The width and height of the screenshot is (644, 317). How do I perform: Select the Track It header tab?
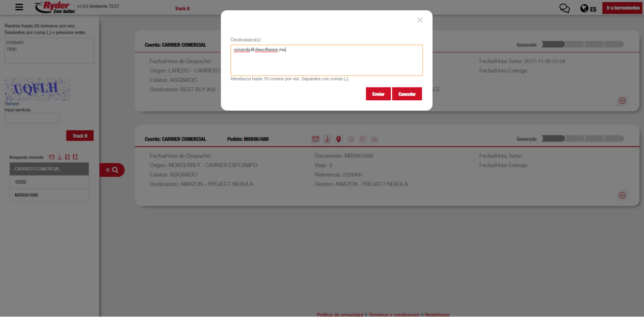tap(182, 9)
